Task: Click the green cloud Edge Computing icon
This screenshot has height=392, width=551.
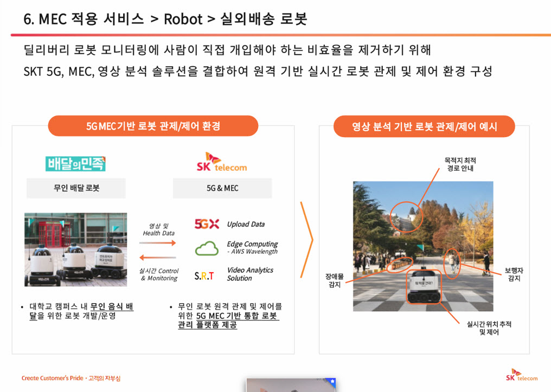Action: click(207, 248)
